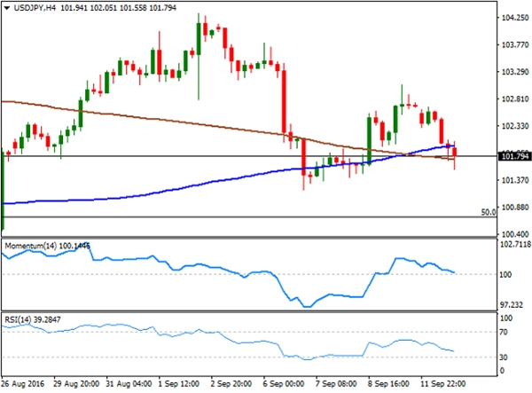Select the 1 Sep 12:00 time label

point(179,384)
